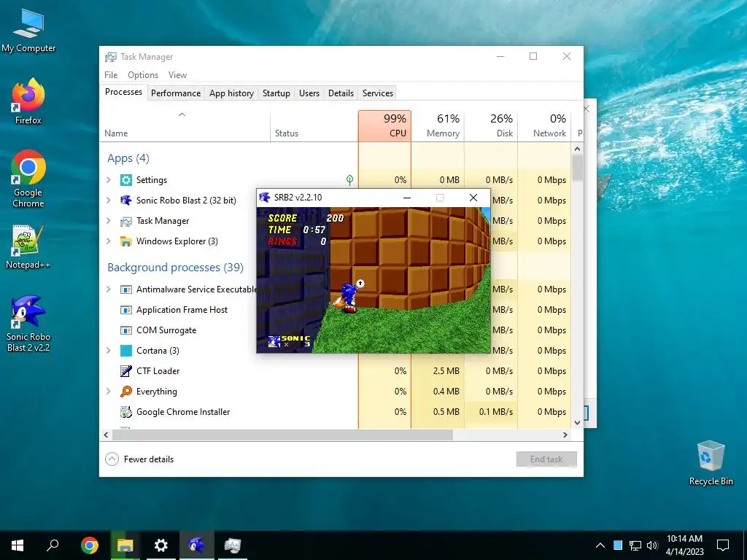Open the Windows Start menu

click(18, 545)
